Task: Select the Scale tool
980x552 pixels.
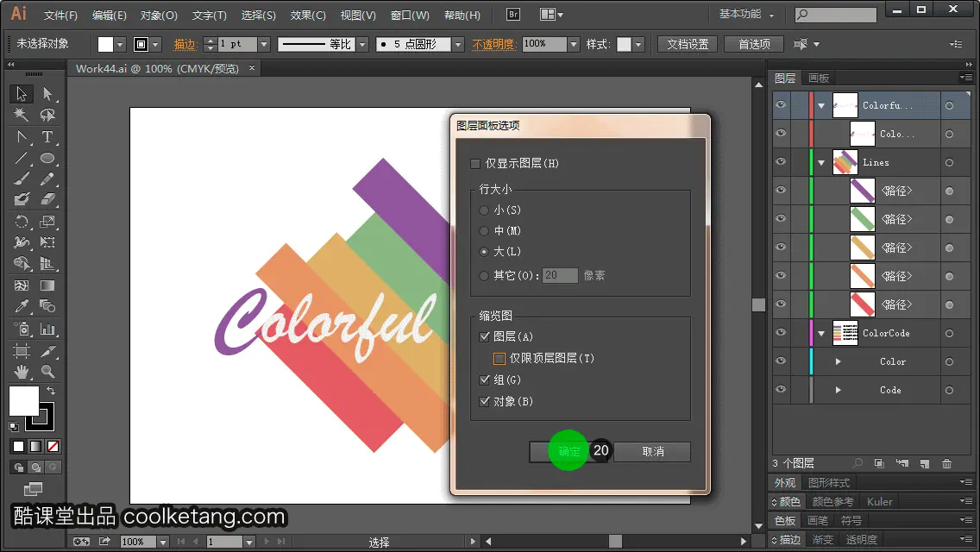Action: click(x=47, y=222)
